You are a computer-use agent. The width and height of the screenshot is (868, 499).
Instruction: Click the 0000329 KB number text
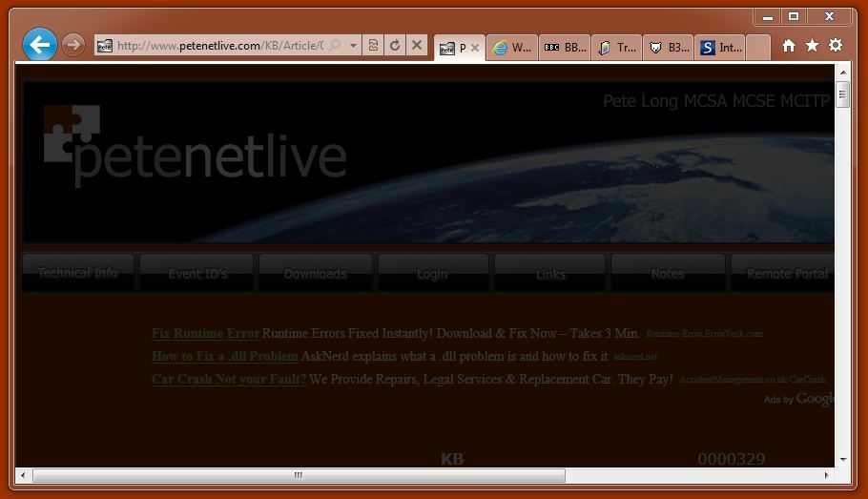(x=731, y=459)
